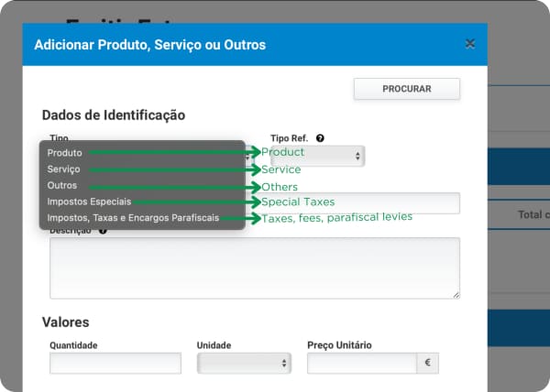Screen dimensions: 550x392
Task: Click the Preço Unitário input field
Action: (x=362, y=364)
